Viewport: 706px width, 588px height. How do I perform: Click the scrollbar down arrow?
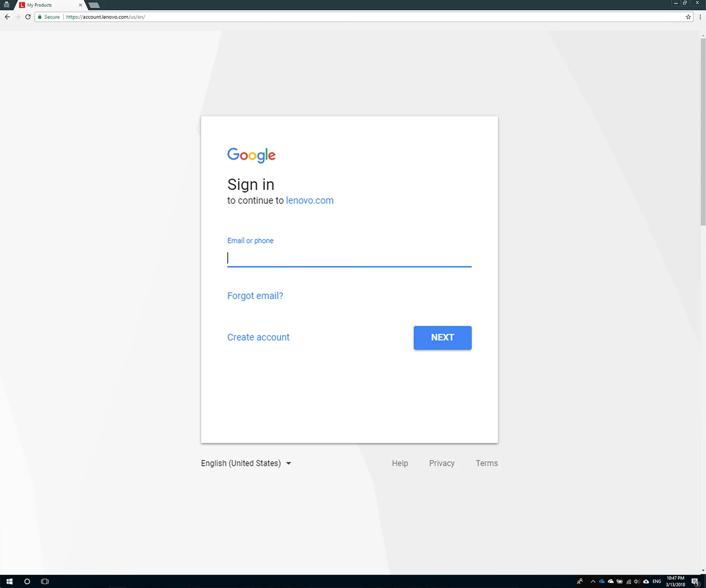click(x=703, y=571)
